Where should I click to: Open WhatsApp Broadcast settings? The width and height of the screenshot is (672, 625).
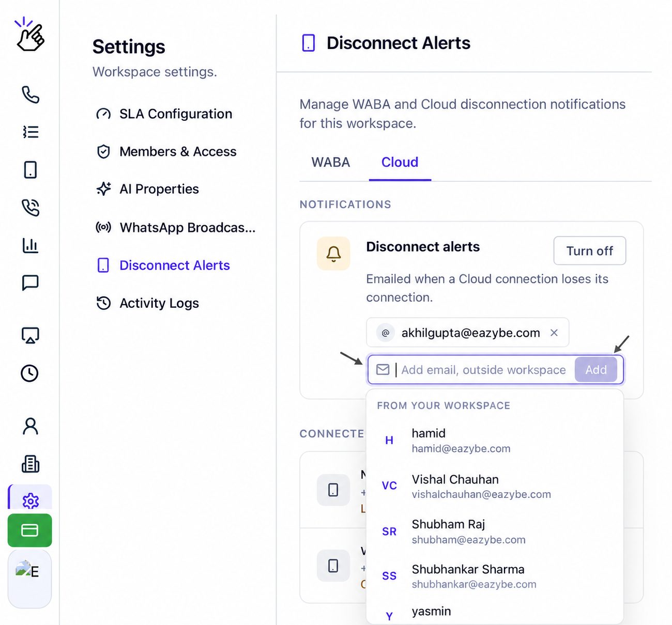tap(176, 227)
